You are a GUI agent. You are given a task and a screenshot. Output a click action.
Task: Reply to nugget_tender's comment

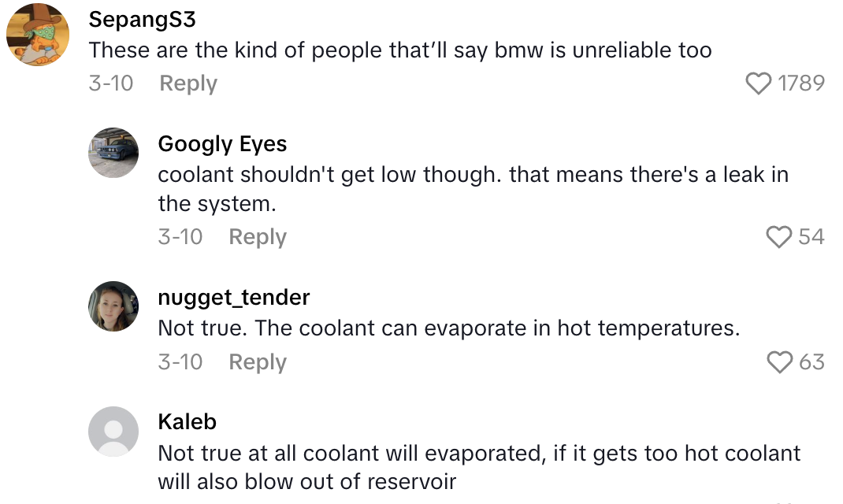258,362
